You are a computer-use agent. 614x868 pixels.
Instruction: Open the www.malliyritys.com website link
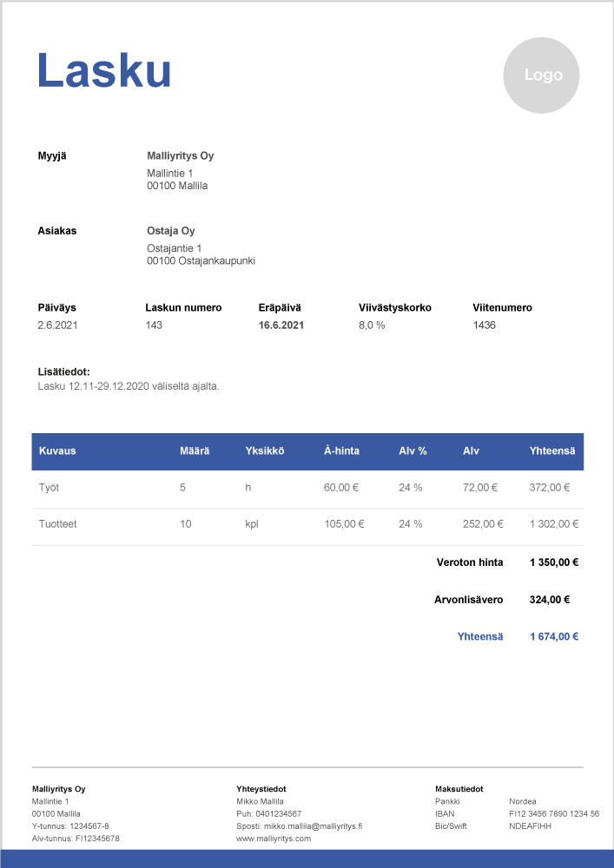point(274,838)
